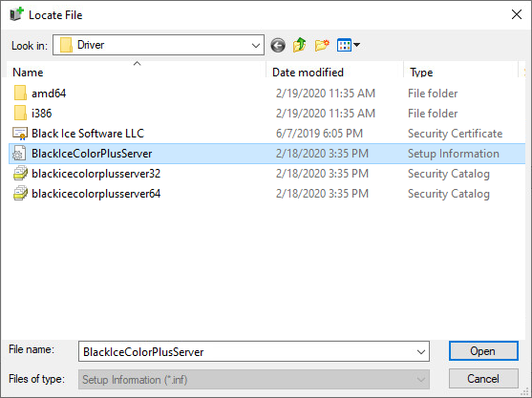Expand the File name history dropdown

421,352
